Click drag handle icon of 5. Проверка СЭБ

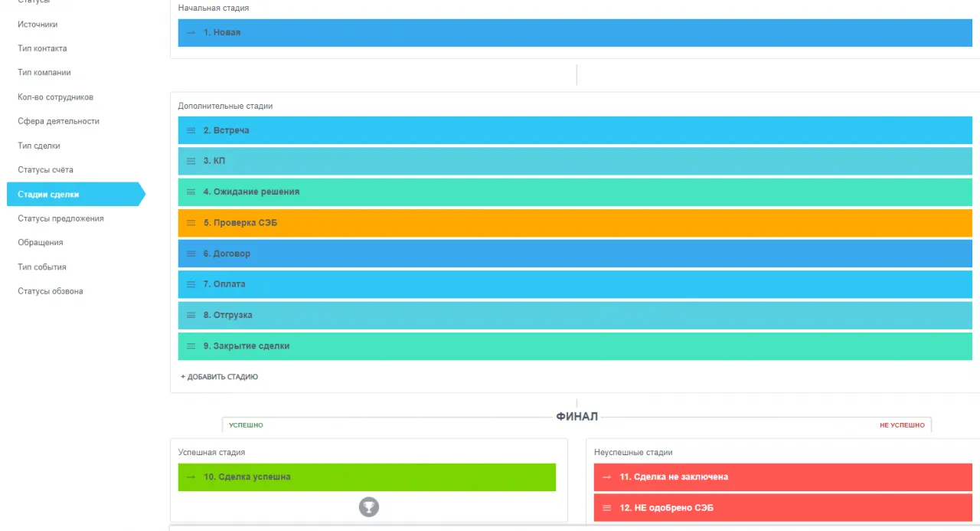pyautogui.click(x=191, y=223)
